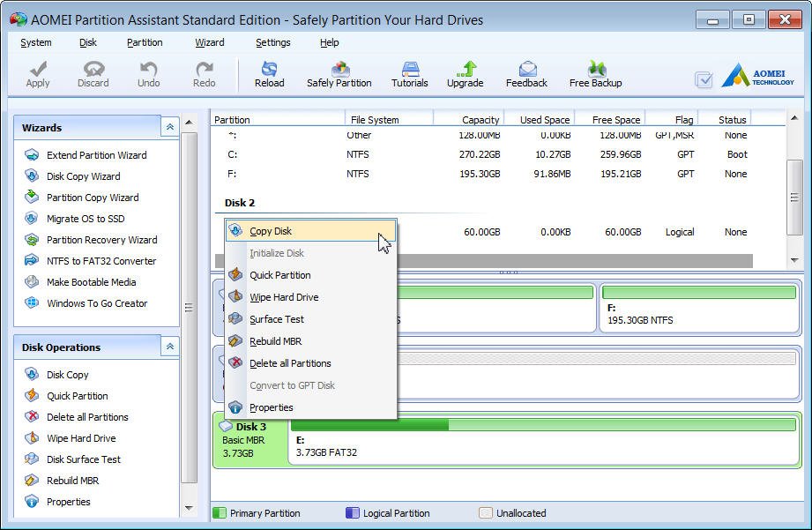
Task: Choose Copy Disk in context menu
Action: coord(310,231)
